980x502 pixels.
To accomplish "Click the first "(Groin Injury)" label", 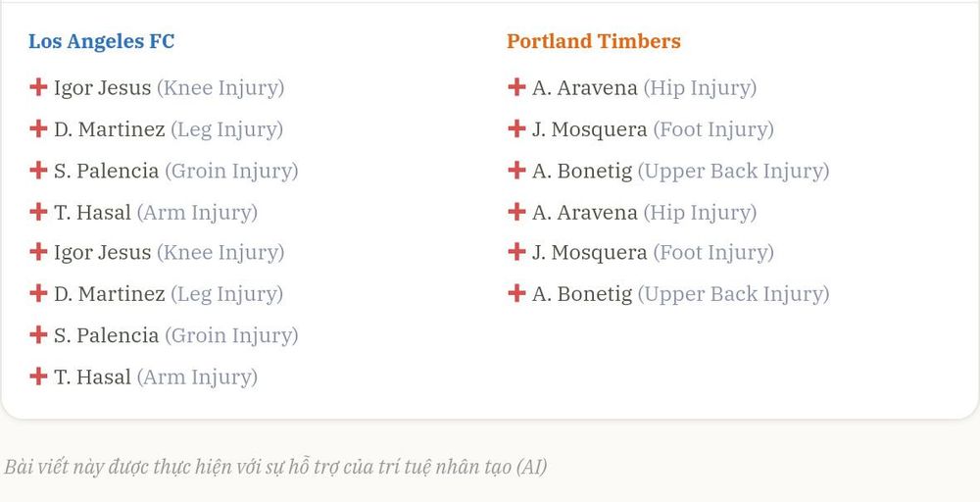I will tap(231, 172).
